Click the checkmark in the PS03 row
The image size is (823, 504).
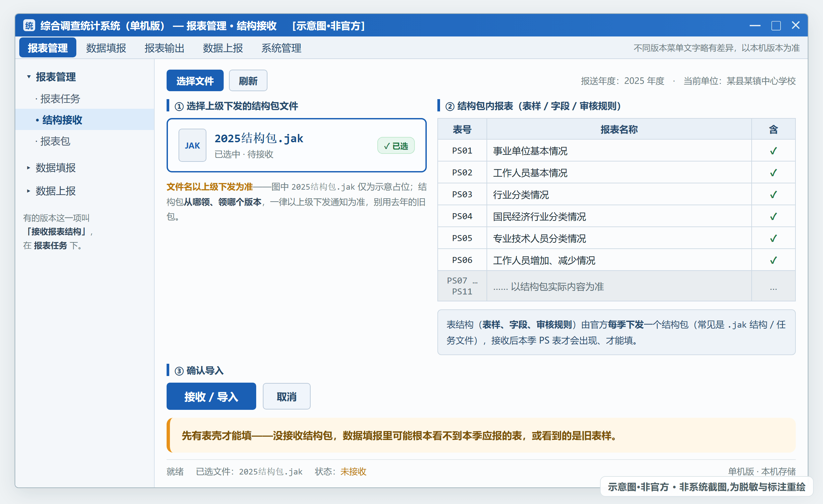point(773,194)
